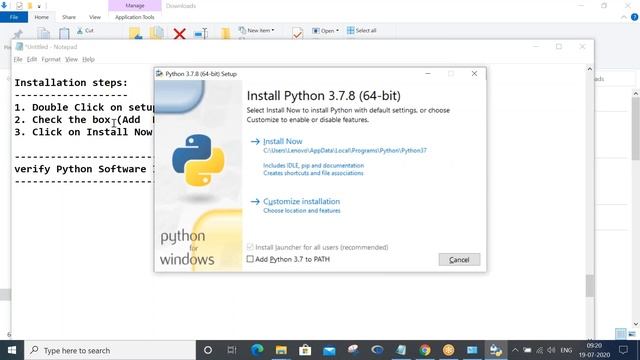The height and width of the screenshot is (360, 640).
Task: Click the red Delete X icon in ribbon
Action: coord(179,33)
